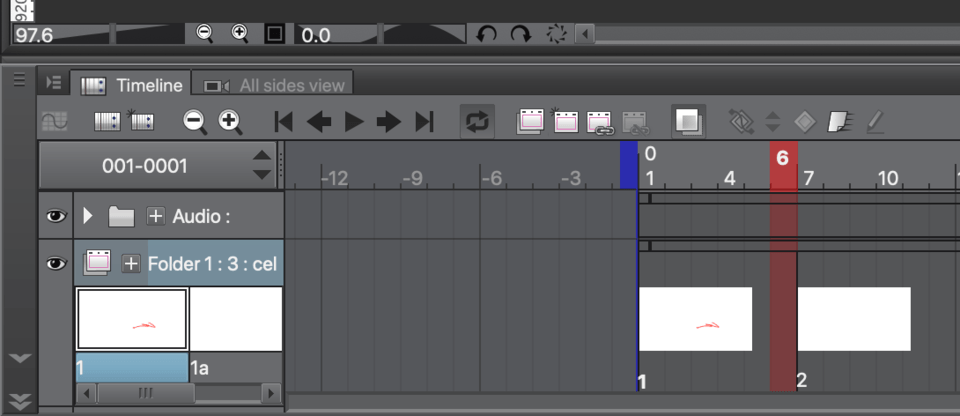
Task: Open the graph editor waveform icon
Action: [x=54, y=121]
